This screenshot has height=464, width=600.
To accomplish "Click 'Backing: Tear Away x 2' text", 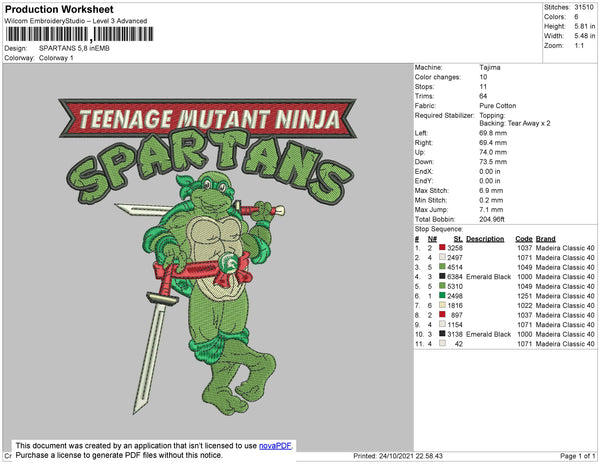I will click(x=515, y=123).
